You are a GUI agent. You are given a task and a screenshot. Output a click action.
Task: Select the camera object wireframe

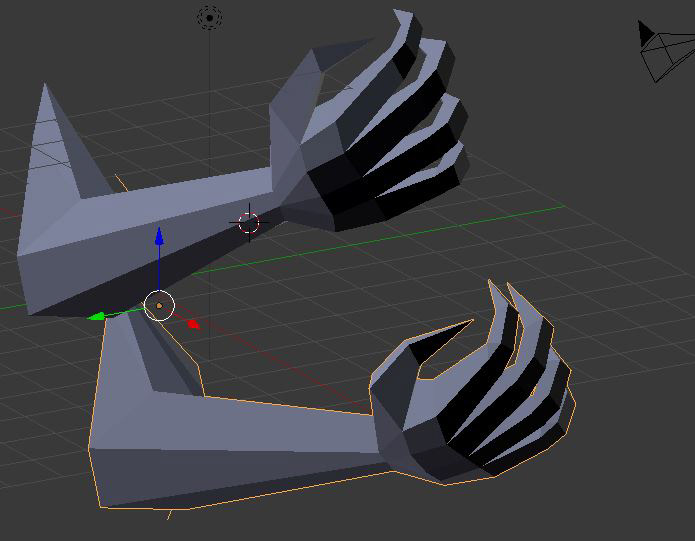pyautogui.click(x=666, y=51)
